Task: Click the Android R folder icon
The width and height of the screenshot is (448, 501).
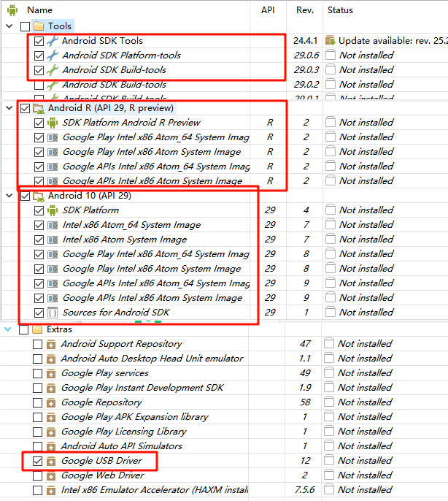Action: [x=39, y=108]
